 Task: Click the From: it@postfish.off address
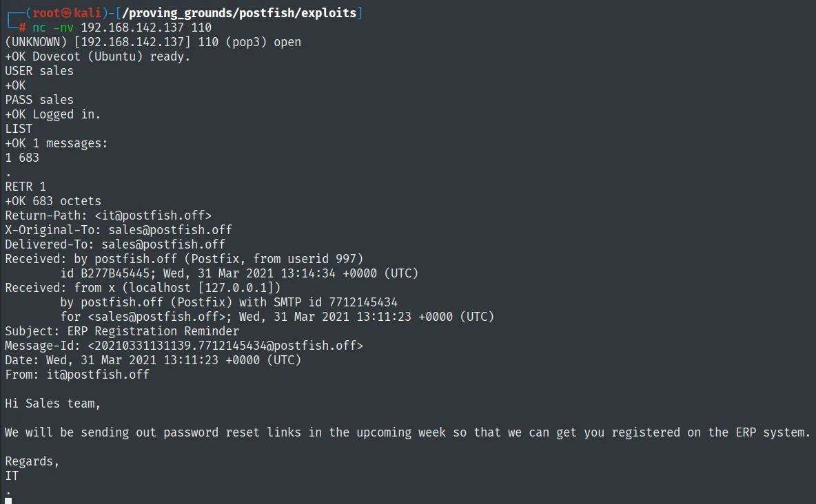(98, 375)
